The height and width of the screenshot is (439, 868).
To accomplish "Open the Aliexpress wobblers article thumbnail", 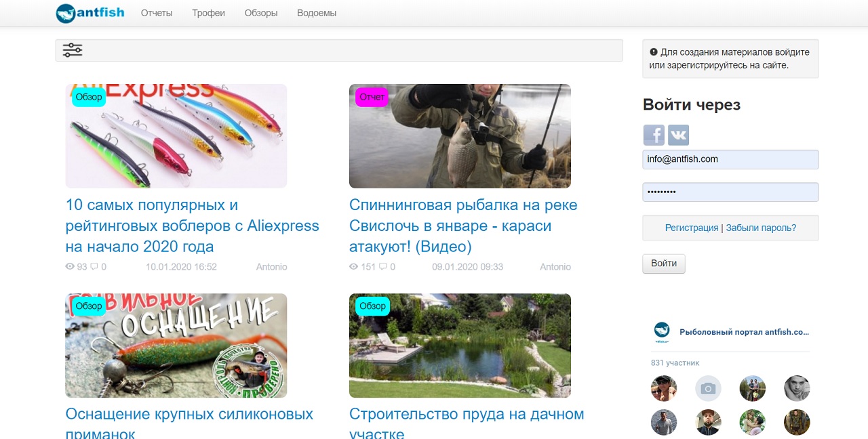I will (x=176, y=136).
